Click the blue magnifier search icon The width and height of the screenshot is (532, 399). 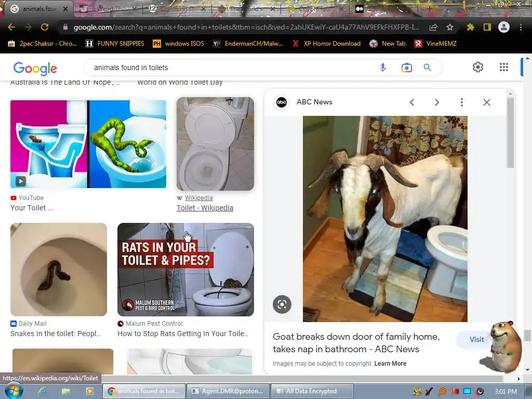pos(427,68)
